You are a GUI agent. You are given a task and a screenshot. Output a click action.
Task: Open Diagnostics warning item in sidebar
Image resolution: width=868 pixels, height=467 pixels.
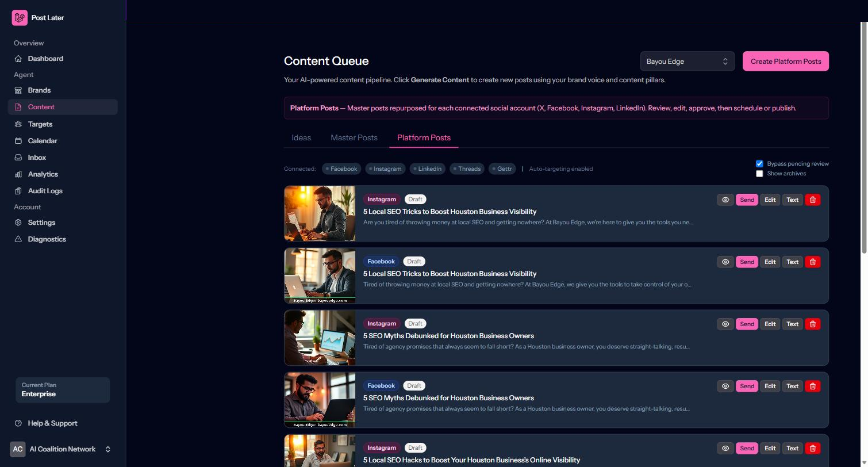pyautogui.click(x=63, y=239)
